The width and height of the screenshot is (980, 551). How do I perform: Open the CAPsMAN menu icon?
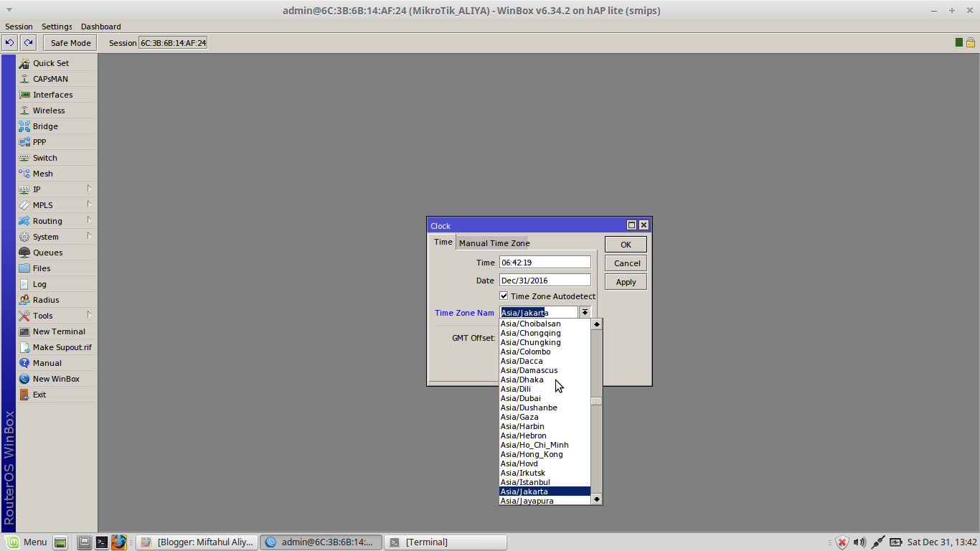tap(24, 79)
